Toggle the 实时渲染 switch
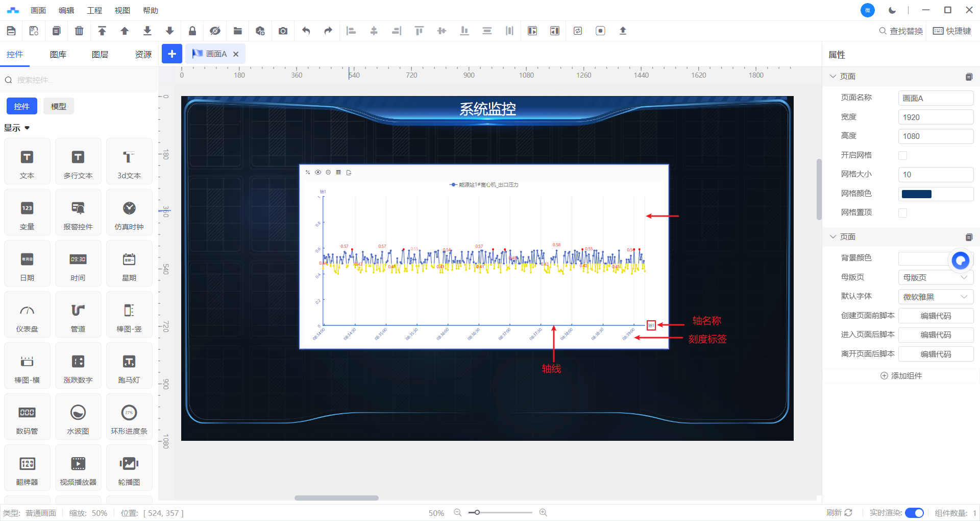980x521 pixels. (914, 513)
